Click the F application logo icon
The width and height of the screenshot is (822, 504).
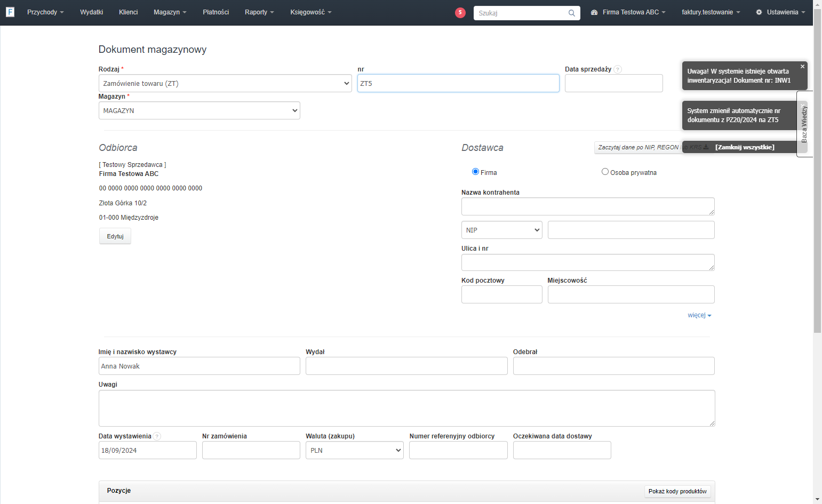(10, 12)
